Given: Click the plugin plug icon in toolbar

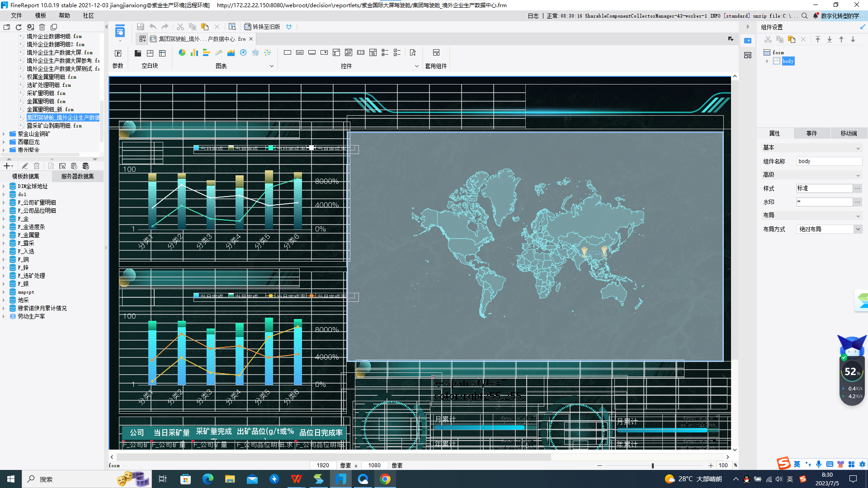Looking at the screenshot, I should coord(289,27).
